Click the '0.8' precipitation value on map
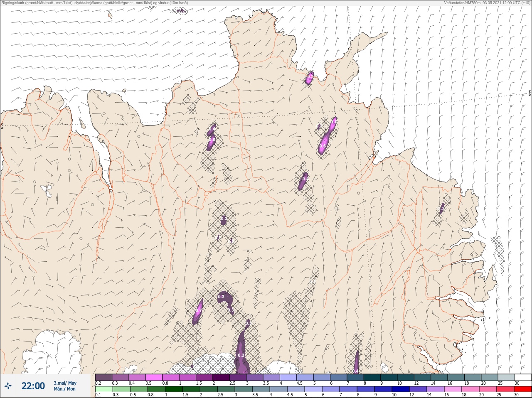 click(323, 146)
